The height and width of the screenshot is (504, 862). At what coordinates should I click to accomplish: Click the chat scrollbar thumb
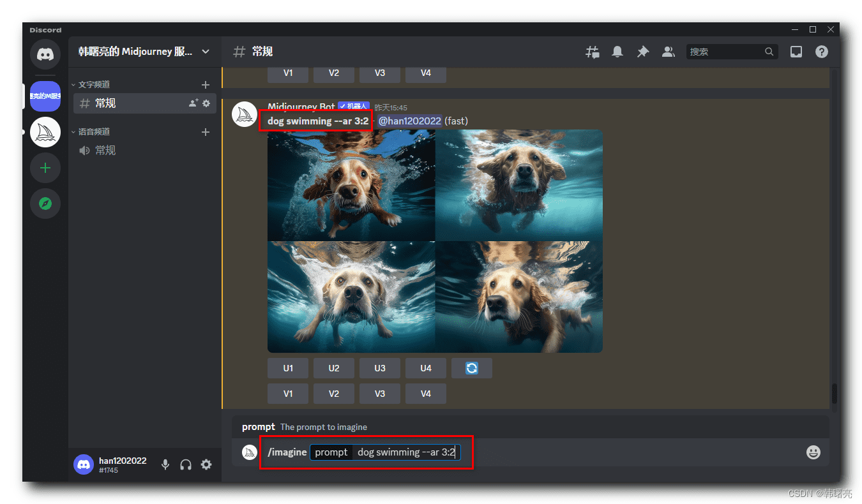834,394
